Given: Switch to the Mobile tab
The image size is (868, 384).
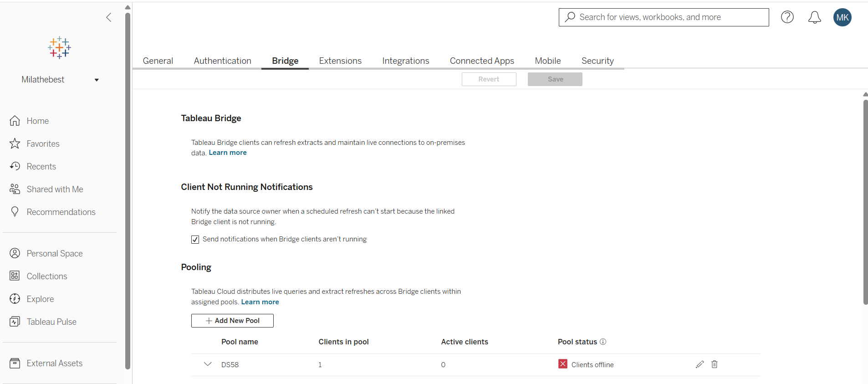Looking at the screenshot, I should (548, 61).
